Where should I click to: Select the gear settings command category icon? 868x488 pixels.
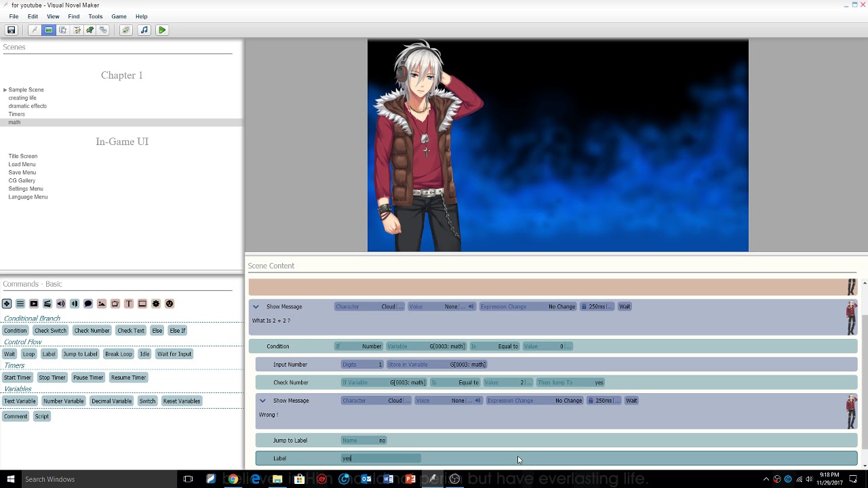(x=156, y=304)
